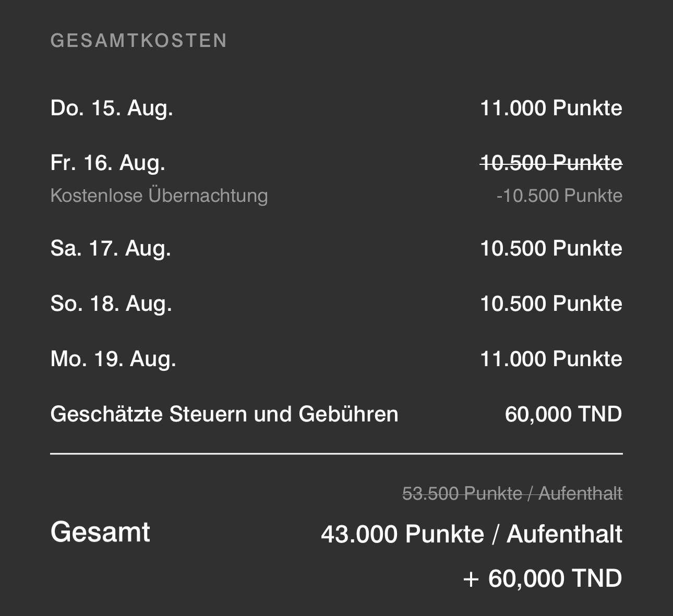Select the -10.500 Punkte discount amount
Viewport: 673px width, 616px height.
pos(559,196)
